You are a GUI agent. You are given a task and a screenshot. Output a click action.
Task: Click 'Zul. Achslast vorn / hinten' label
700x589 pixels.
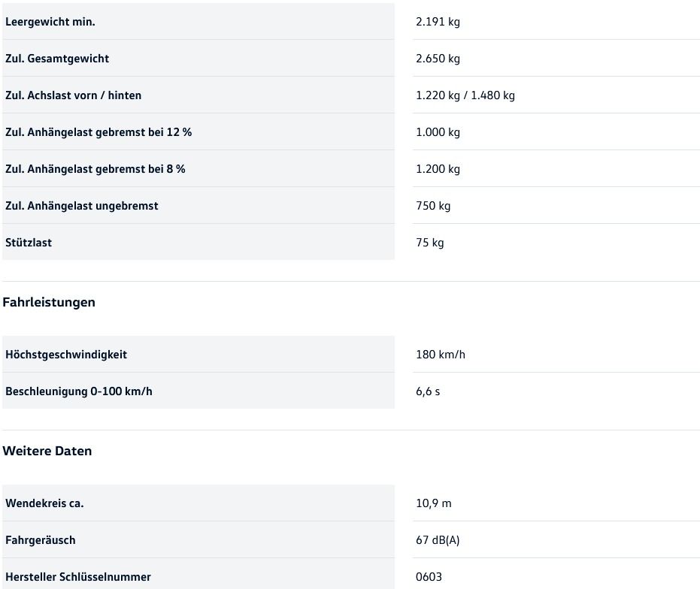[73, 95]
